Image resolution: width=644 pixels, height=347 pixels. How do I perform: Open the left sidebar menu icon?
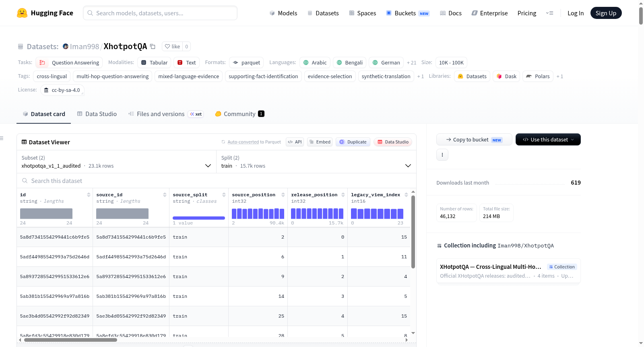tap(2, 138)
